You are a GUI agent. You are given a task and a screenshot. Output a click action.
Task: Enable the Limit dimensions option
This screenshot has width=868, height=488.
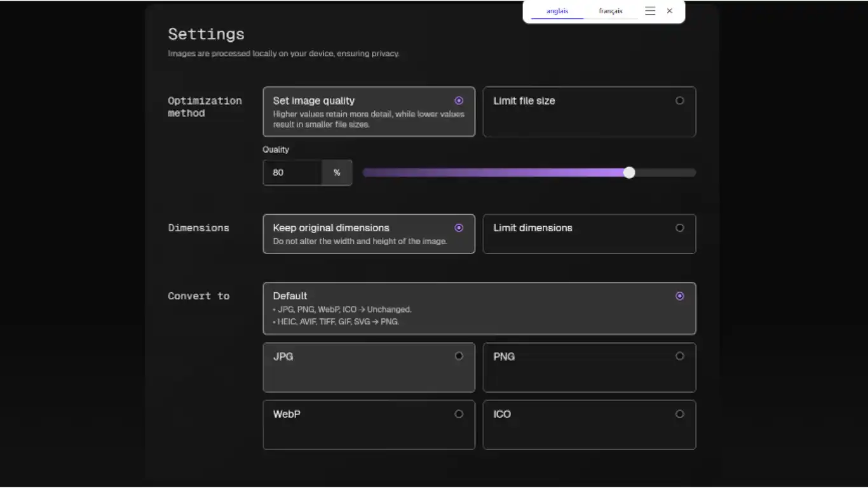(588, 233)
